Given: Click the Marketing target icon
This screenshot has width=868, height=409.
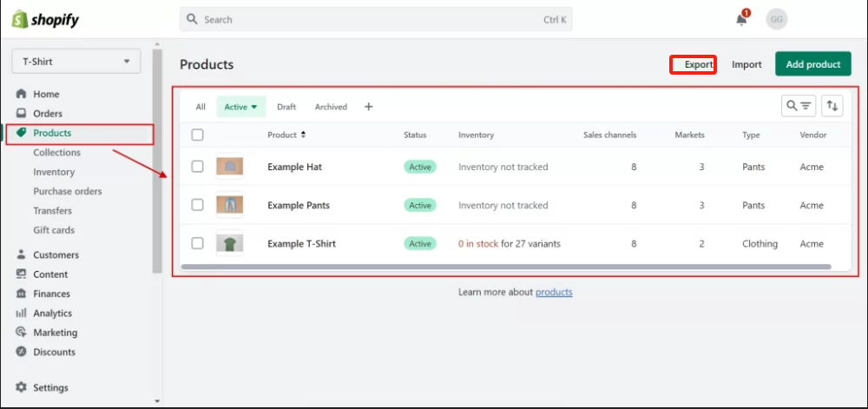Looking at the screenshot, I should 21,333.
